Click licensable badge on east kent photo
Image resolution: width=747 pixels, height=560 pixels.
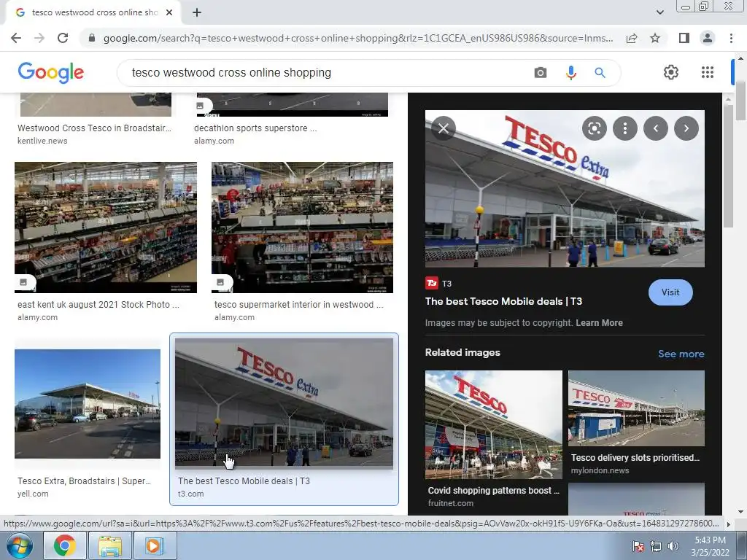[23, 282]
